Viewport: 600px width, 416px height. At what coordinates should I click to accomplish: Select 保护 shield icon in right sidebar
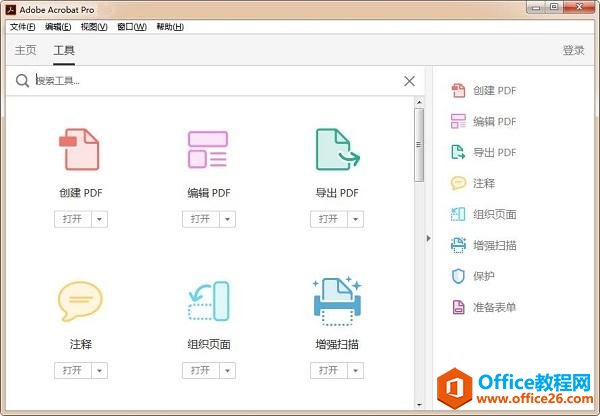pos(458,276)
